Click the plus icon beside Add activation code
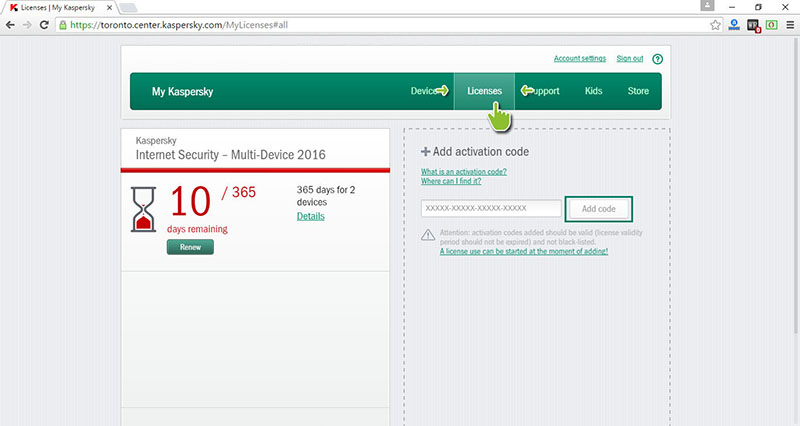The height and width of the screenshot is (426, 800). 426,152
